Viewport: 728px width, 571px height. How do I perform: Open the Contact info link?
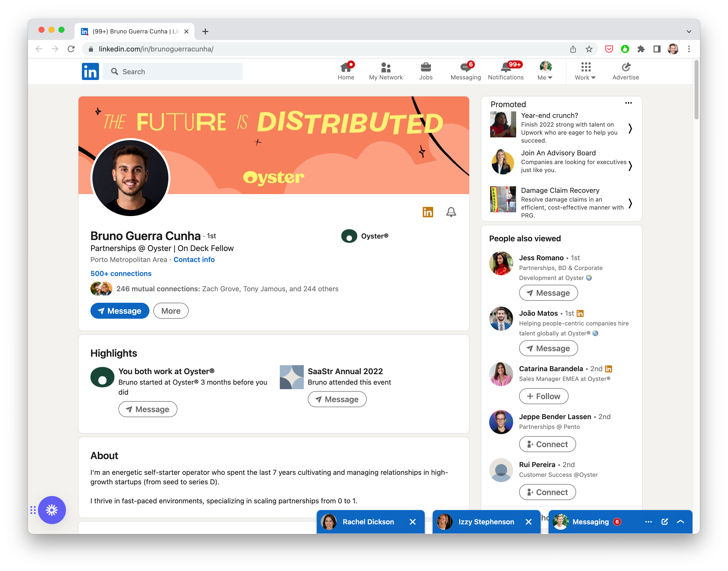coord(194,260)
